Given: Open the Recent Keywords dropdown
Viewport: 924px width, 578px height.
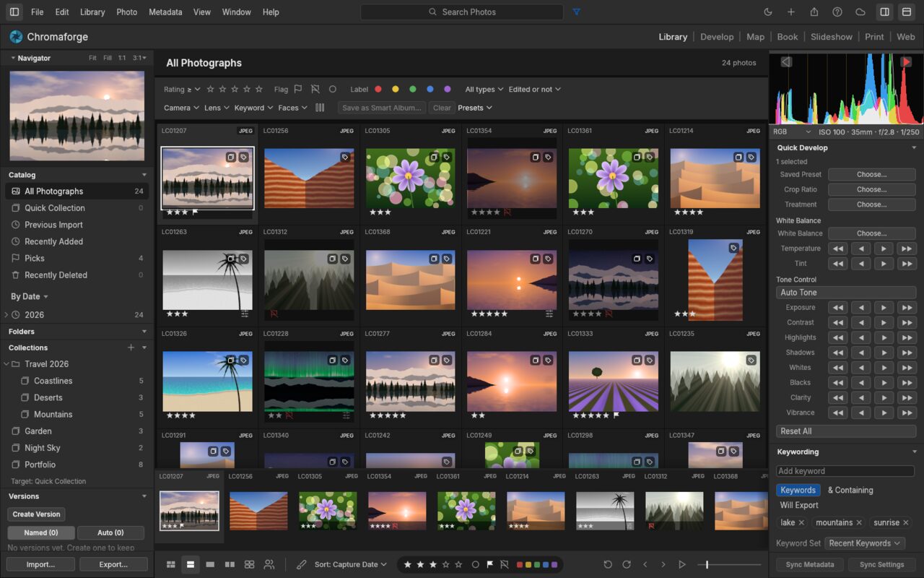Looking at the screenshot, I should 866,543.
